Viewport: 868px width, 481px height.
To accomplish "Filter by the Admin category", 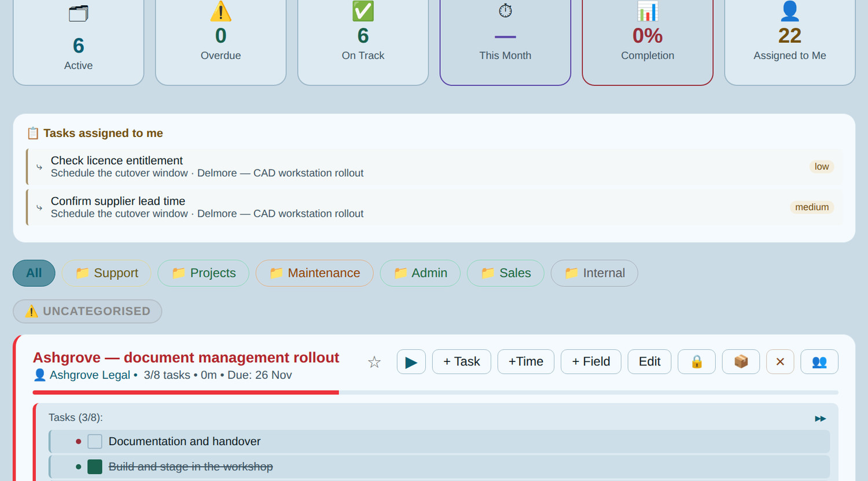I will pyautogui.click(x=420, y=273).
